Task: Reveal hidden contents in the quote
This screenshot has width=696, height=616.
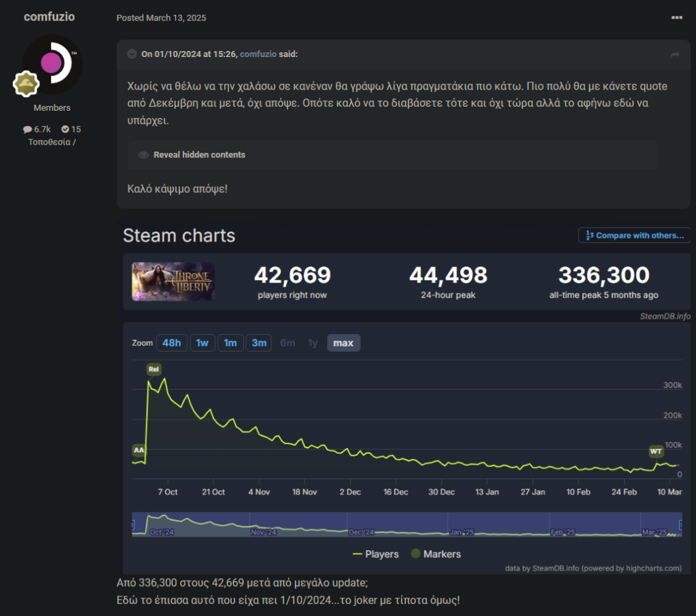Action: [x=199, y=155]
